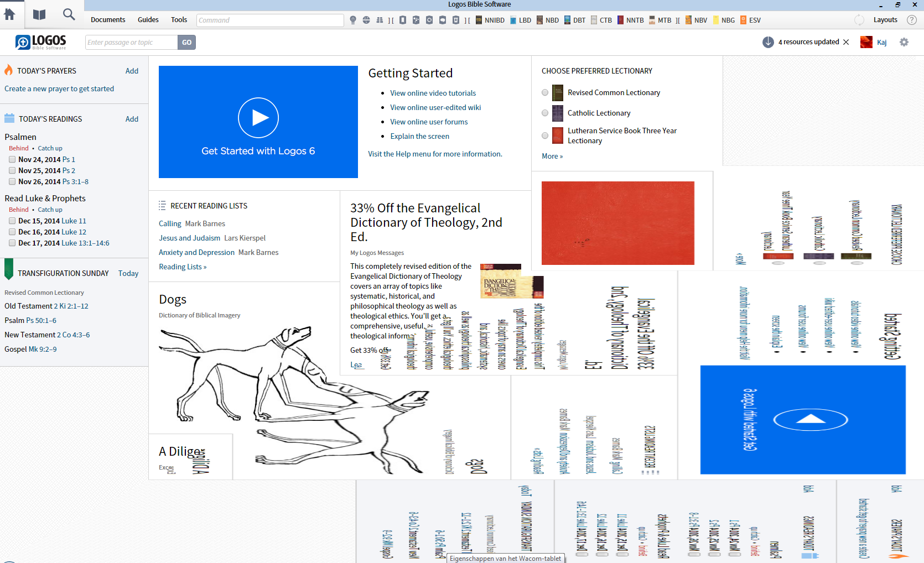This screenshot has width=924, height=563.
Task: Click Catch up under Read Luke & Prophets
Action: [x=50, y=210]
